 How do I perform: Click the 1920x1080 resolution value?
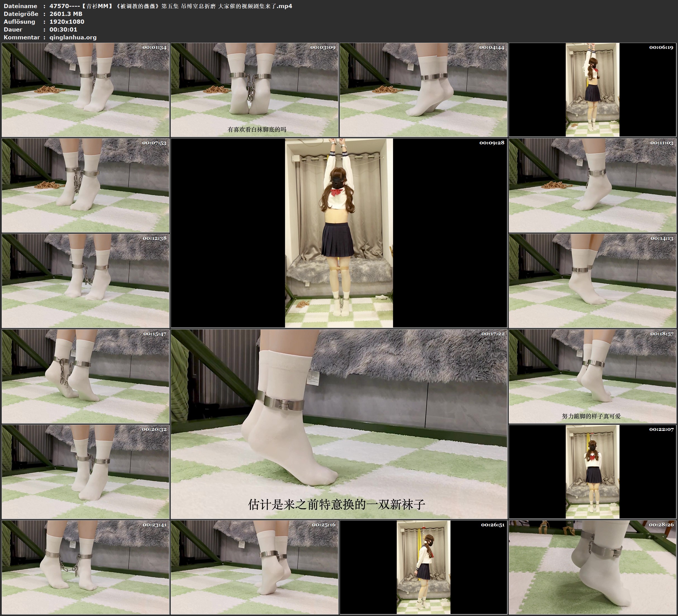click(66, 22)
